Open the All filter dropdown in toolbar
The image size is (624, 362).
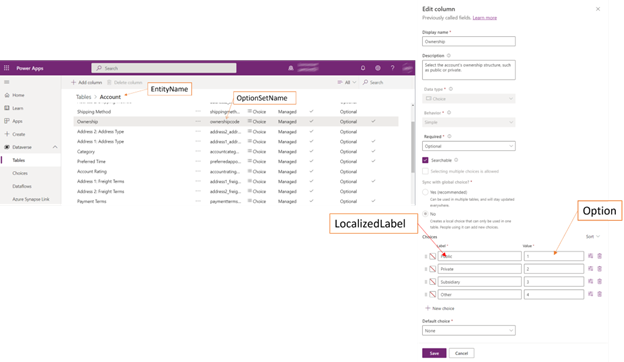click(347, 82)
